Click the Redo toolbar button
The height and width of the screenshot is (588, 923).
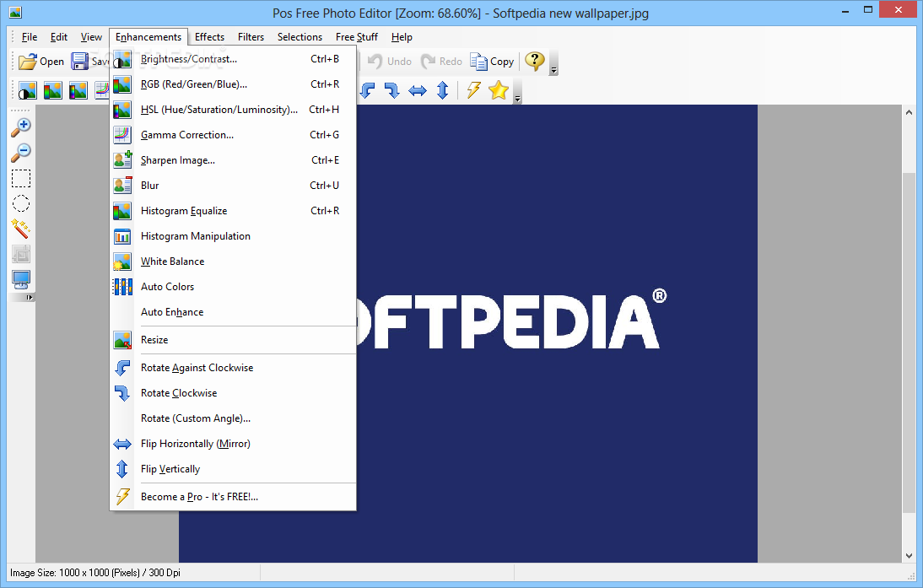[x=442, y=62]
